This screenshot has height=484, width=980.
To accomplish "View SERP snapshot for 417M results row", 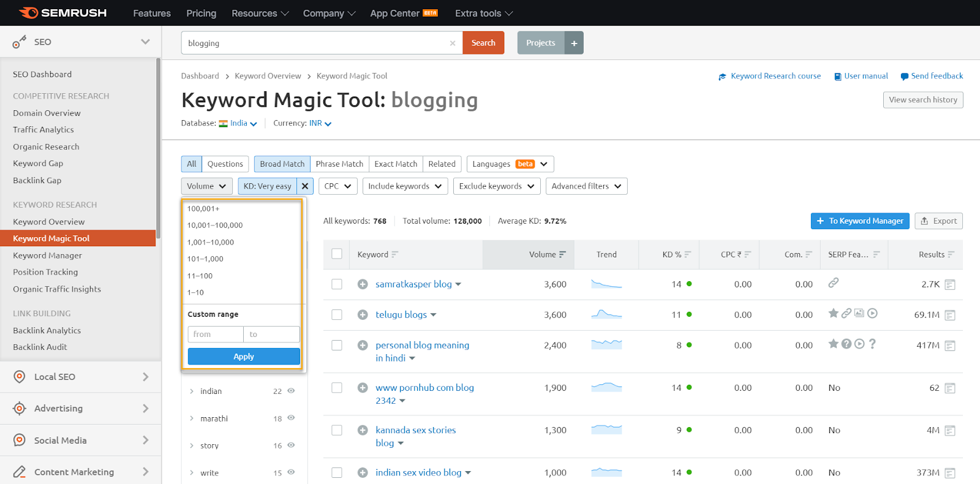I will coord(950,346).
